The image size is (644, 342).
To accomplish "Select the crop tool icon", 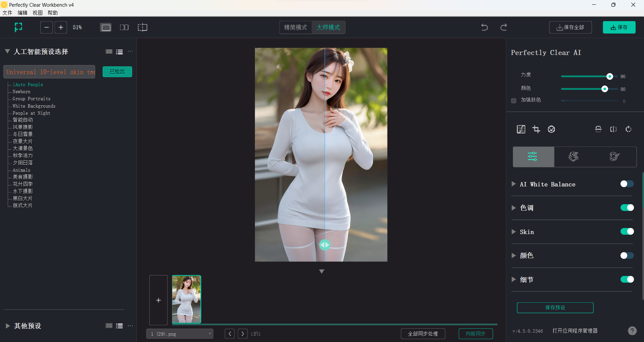I will pos(536,129).
